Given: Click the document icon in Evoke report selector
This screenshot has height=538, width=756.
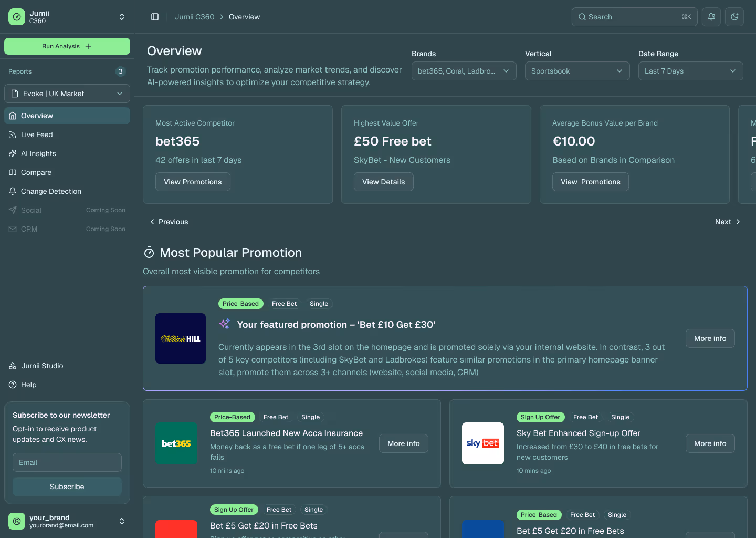Looking at the screenshot, I should tap(15, 94).
